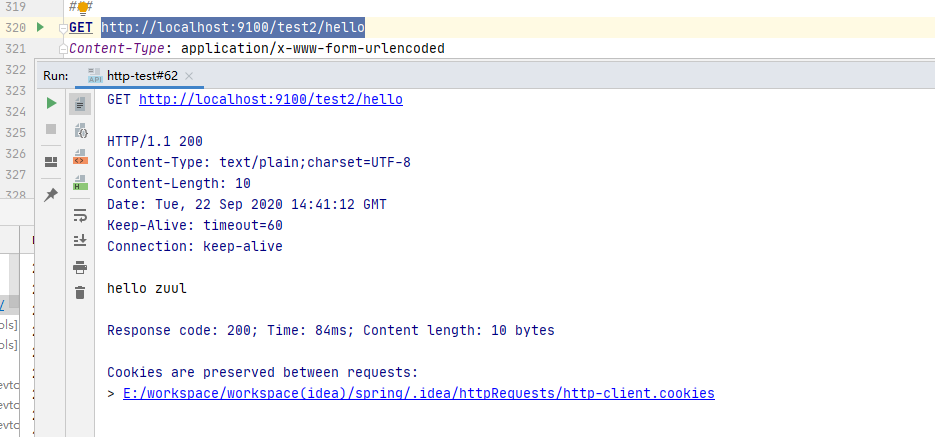This screenshot has width=935, height=437.
Task: Click the hello zuul response body
Action: pyautogui.click(x=147, y=289)
